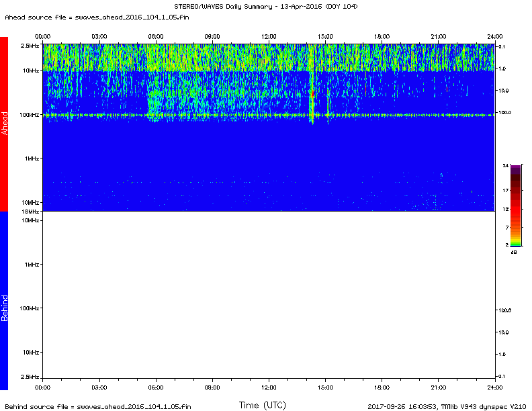Click the 100kHz label in the Behind panel
Screen dimensions: 532x411
(28, 308)
